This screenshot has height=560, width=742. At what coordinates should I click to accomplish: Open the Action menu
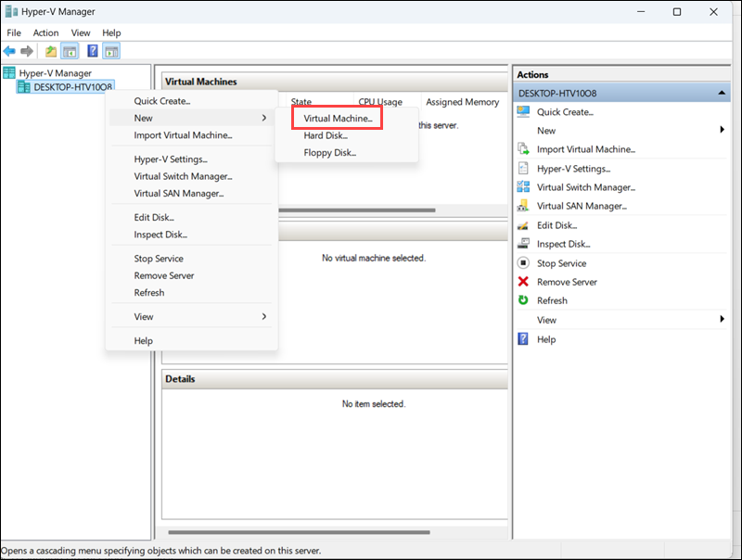coord(45,32)
